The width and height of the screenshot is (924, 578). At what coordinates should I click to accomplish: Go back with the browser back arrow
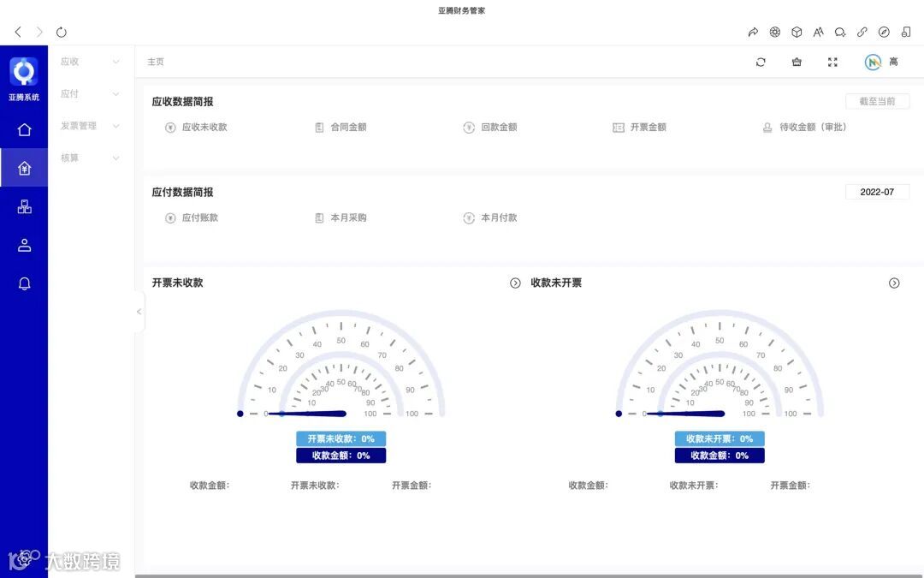tap(18, 32)
